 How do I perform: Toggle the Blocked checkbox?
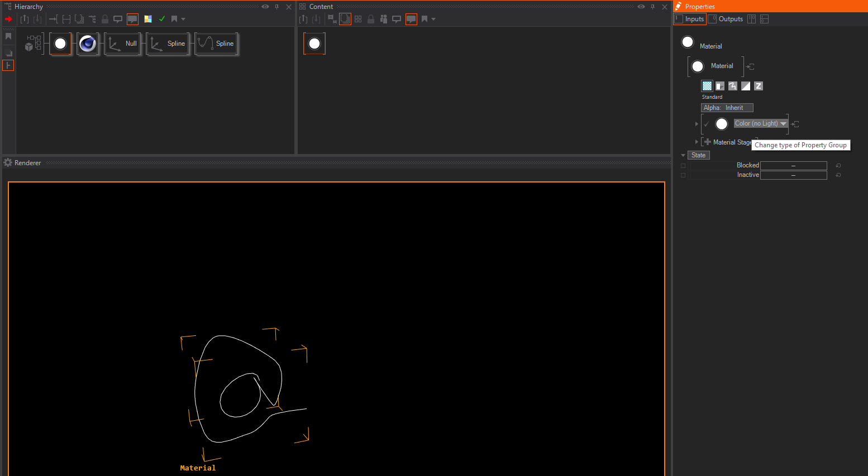coord(683,166)
